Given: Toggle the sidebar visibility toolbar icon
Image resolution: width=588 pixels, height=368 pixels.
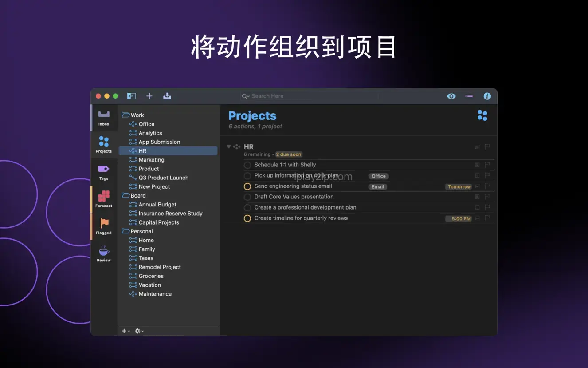Looking at the screenshot, I should [x=131, y=96].
